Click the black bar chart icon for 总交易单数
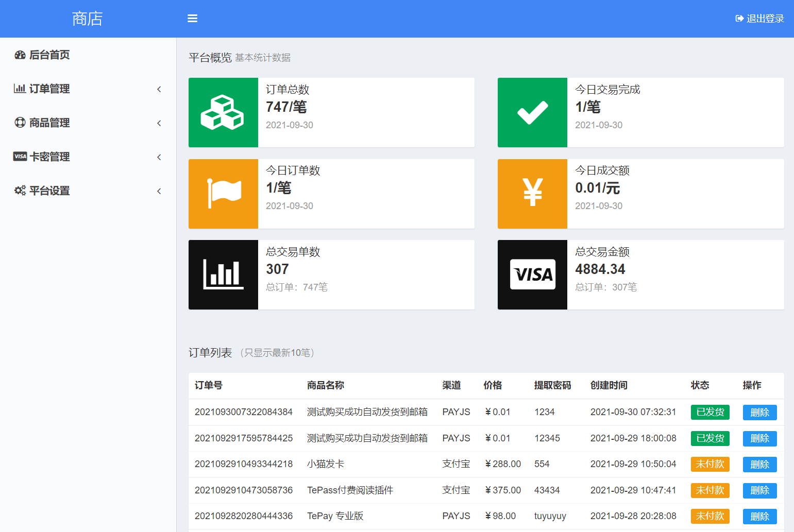The width and height of the screenshot is (794, 532). tap(223, 274)
